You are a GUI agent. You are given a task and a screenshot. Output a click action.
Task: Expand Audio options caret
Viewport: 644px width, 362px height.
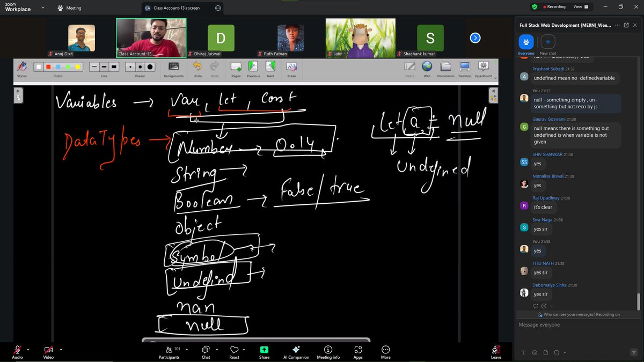[28, 350]
